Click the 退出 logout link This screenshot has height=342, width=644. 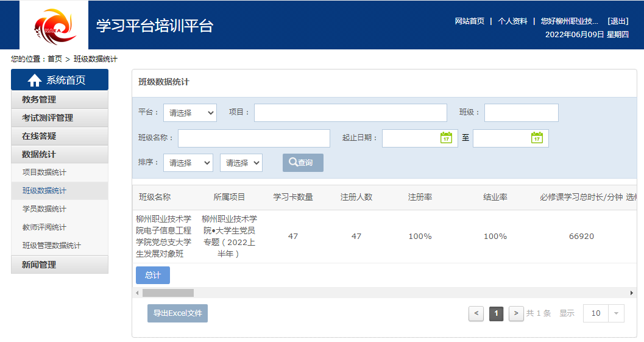[x=618, y=21]
